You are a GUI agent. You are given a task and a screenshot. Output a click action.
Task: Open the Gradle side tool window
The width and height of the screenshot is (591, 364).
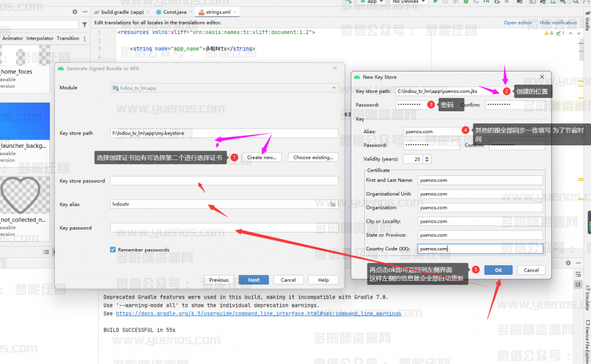pos(587,24)
